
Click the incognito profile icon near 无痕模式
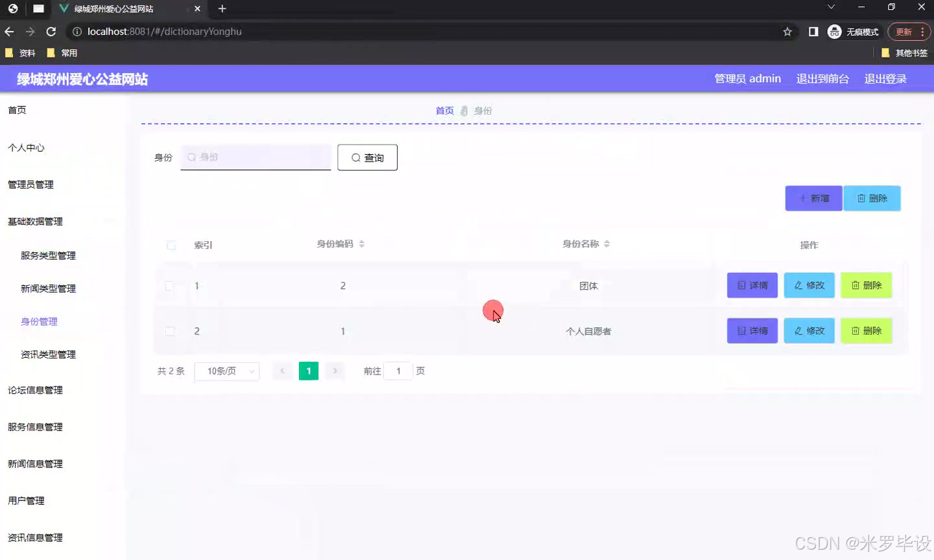(834, 31)
